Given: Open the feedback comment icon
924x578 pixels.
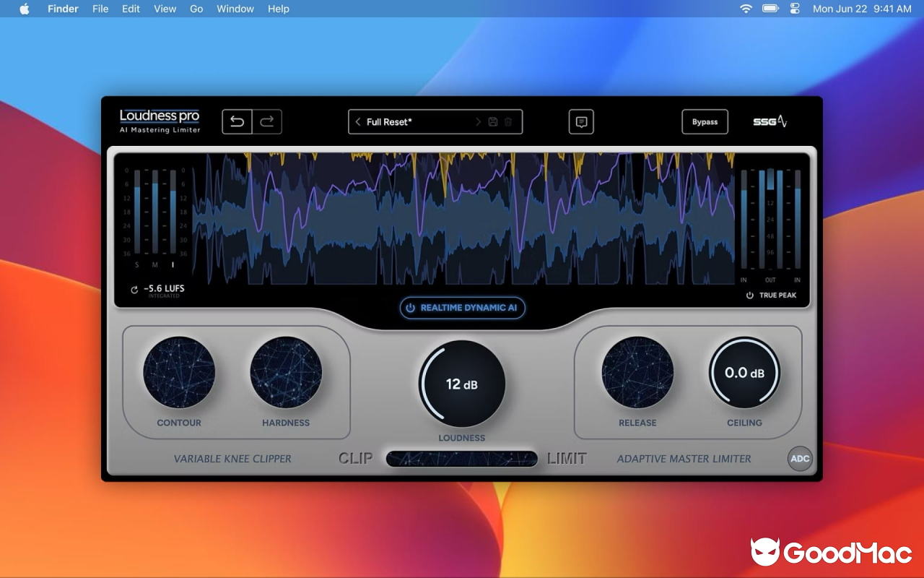Looking at the screenshot, I should pyautogui.click(x=581, y=122).
